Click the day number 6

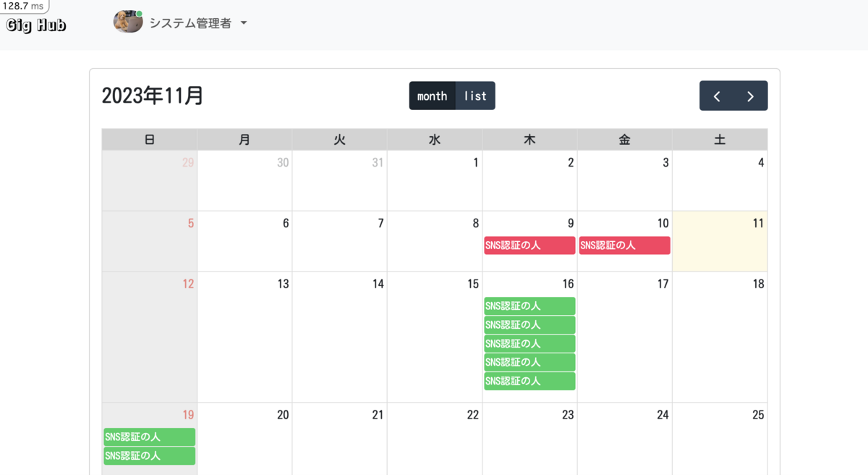[x=286, y=223]
